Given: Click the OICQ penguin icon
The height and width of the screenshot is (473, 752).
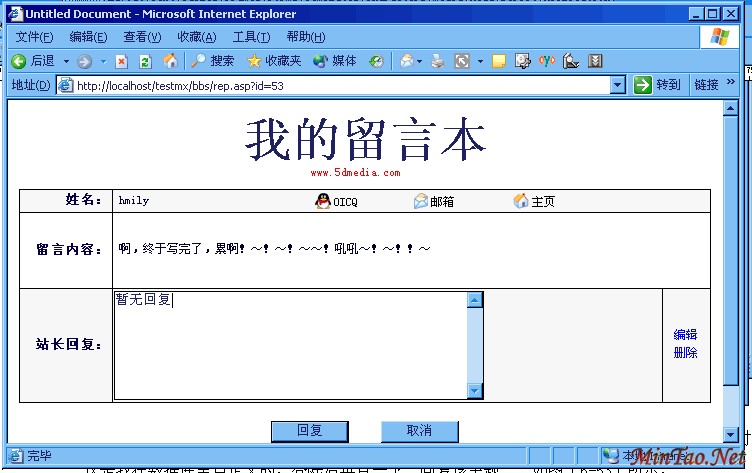Looking at the screenshot, I should (x=323, y=201).
